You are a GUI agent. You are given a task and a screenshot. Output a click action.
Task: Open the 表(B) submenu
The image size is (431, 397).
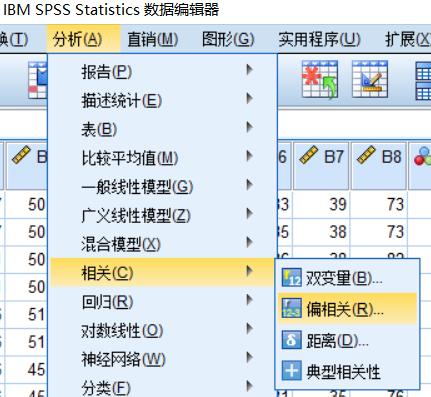click(x=163, y=129)
